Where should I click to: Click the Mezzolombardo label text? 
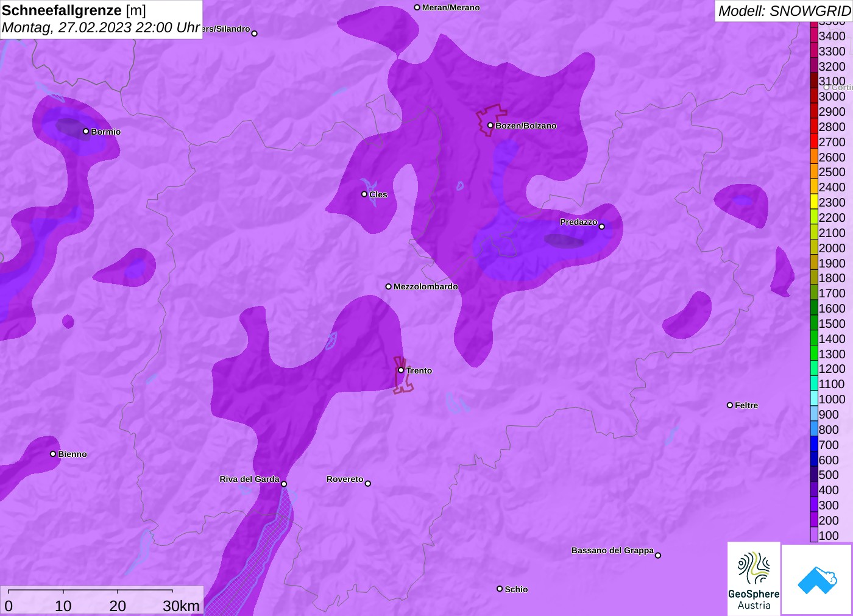425,286
